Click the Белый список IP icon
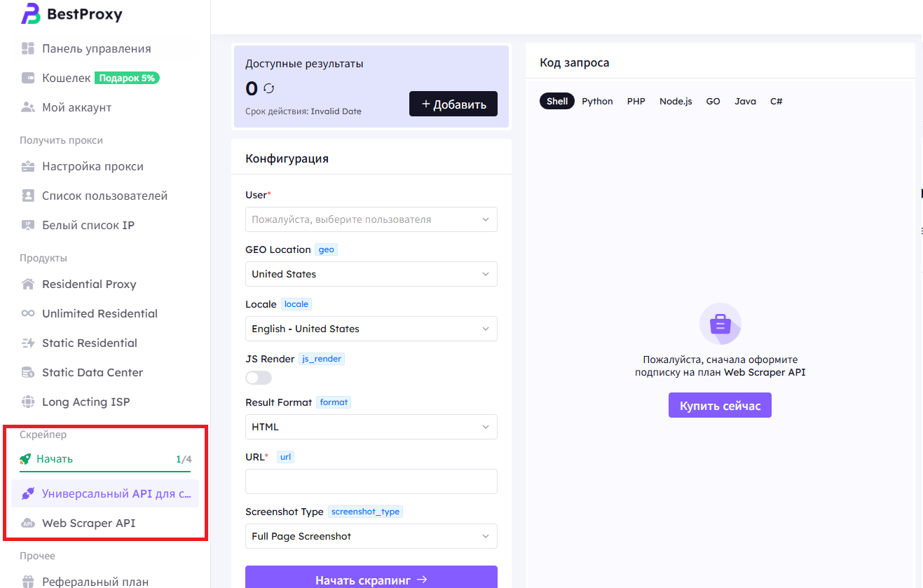 click(28, 226)
